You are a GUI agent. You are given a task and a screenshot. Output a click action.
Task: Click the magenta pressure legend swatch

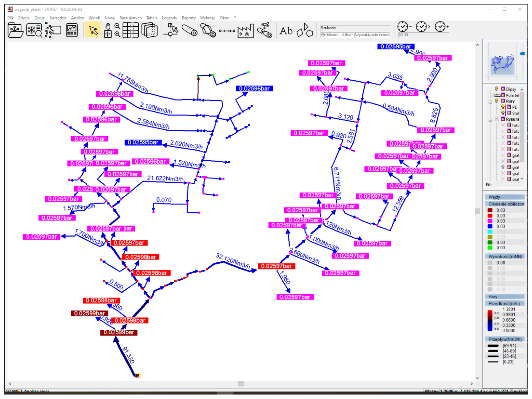coord(490,221)
